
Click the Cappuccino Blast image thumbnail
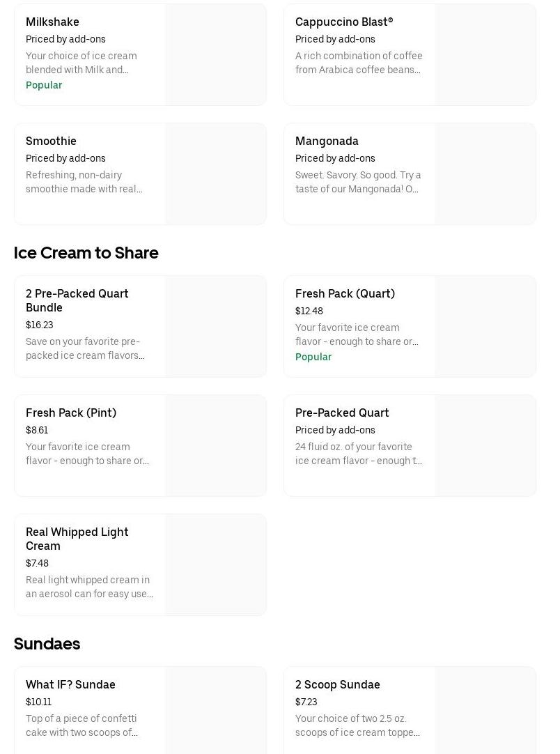(485, 55)
